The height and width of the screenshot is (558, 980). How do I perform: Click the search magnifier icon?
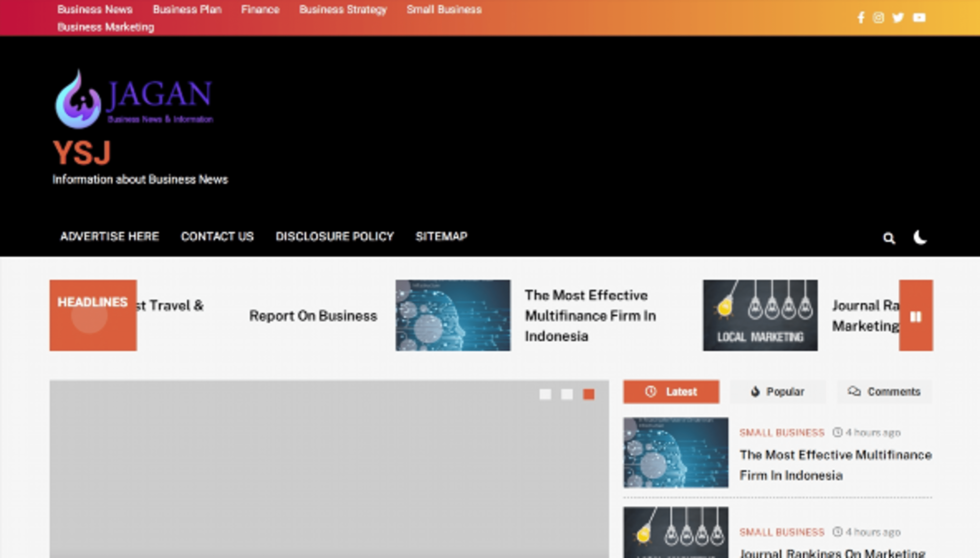(889, 238)
